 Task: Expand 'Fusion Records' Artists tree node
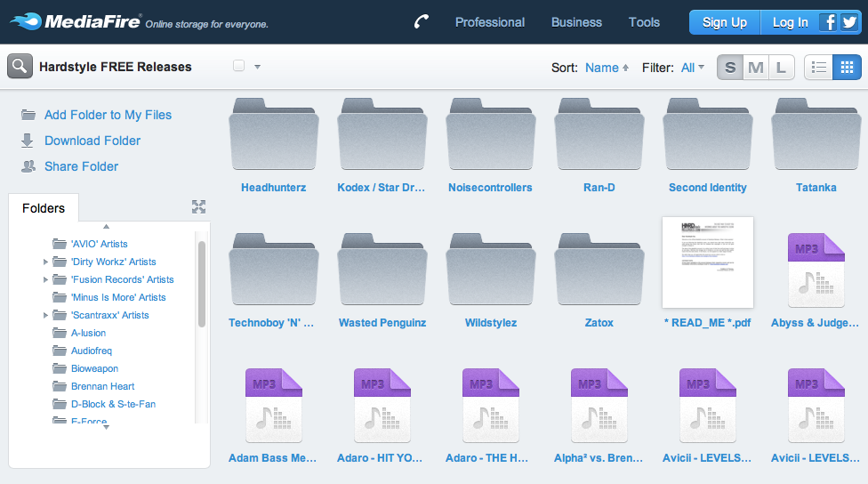pos(45,279)
